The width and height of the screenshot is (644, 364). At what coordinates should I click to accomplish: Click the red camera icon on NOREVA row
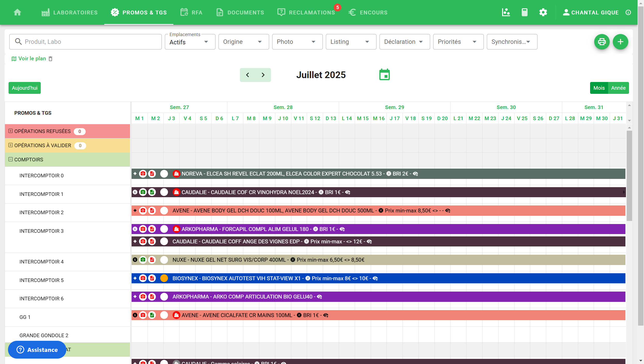[143, 174]
